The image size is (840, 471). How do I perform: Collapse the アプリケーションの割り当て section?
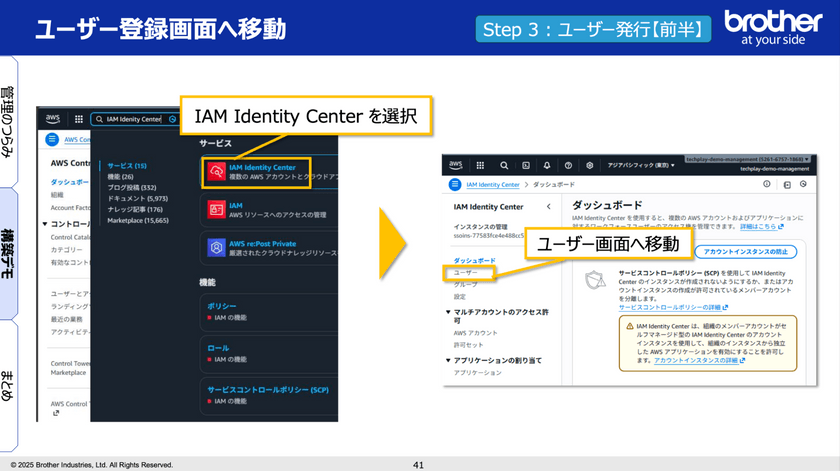point(449,359)
